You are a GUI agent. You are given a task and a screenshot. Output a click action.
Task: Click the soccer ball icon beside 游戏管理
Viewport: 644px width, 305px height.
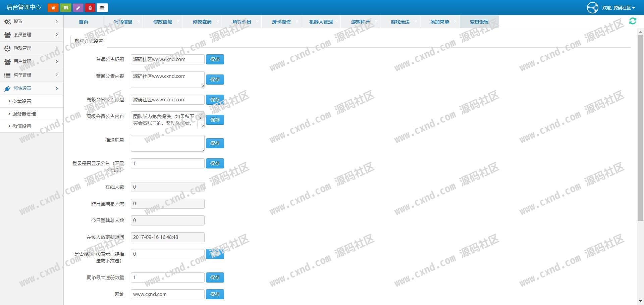(x=7, y=48)
